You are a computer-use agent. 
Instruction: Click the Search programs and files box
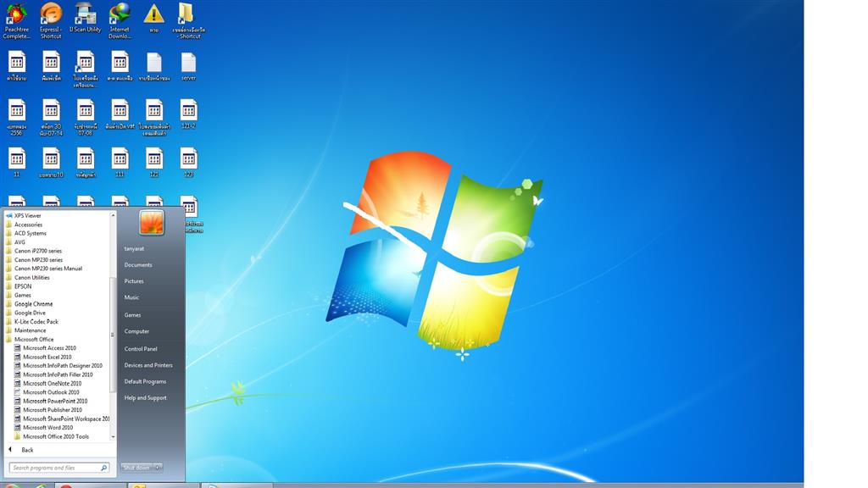[58, 468]
